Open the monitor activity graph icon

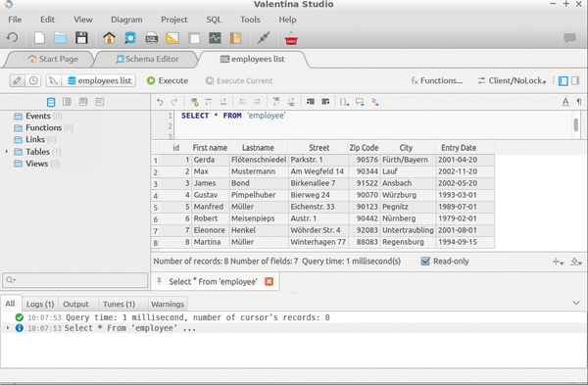click(215, 38)
